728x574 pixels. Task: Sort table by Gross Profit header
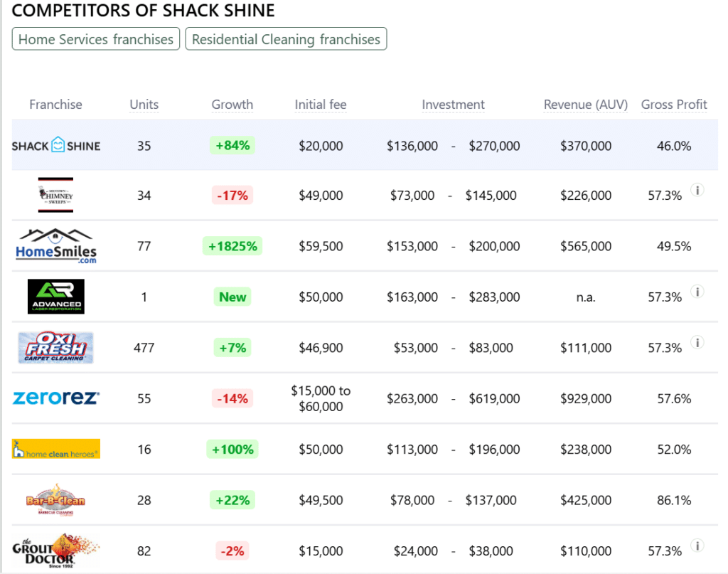point(674,105)
